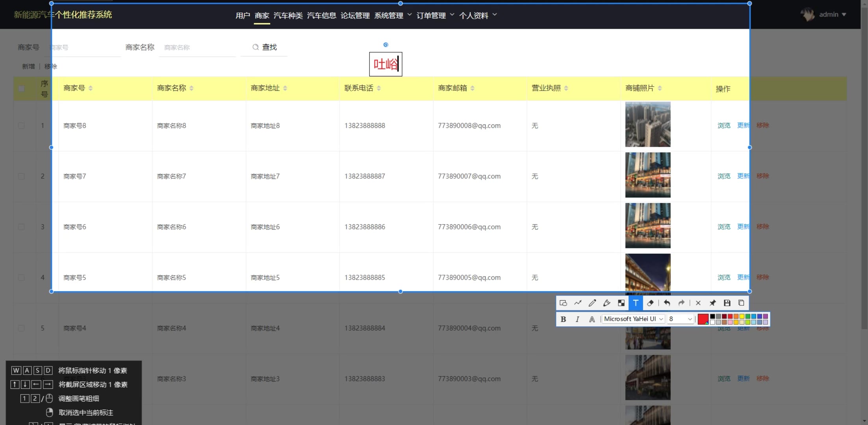Select the marker highlighter tool
Viewport: 868px width, 425px height.
607,303
